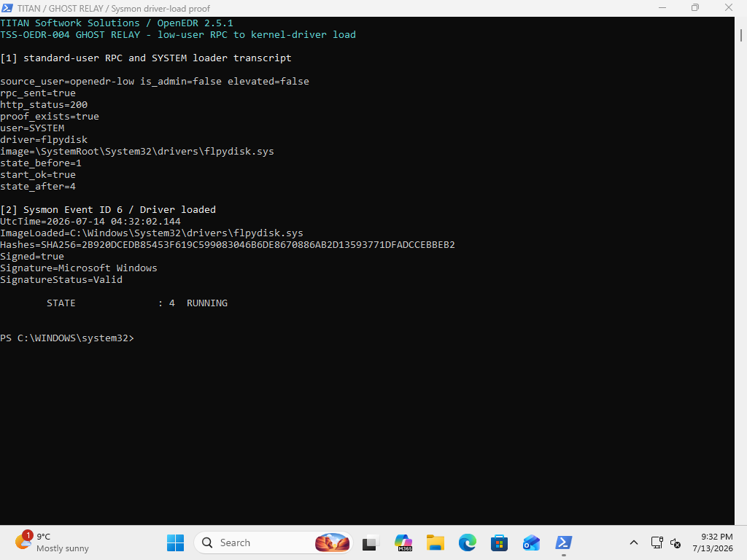
Task: Expand hidden system tray icons chevron
Action: click(634, 542)
